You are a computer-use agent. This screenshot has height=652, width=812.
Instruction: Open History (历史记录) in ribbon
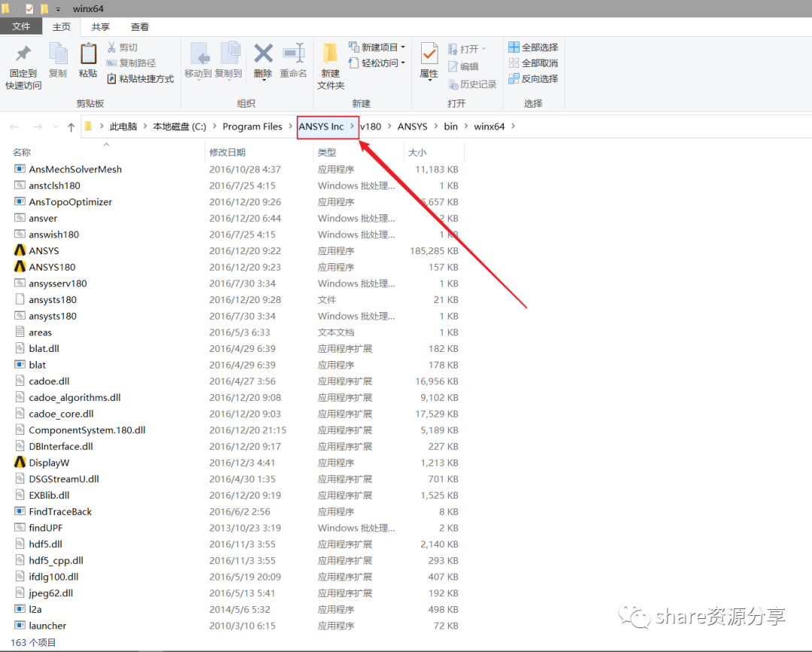coord(472,84)
